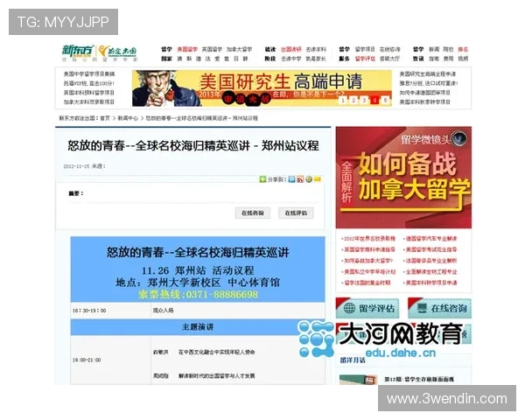525x420 pixels.
Task: Click the 如何备战加拿大留学 red banner
Action: coord(403,178)
